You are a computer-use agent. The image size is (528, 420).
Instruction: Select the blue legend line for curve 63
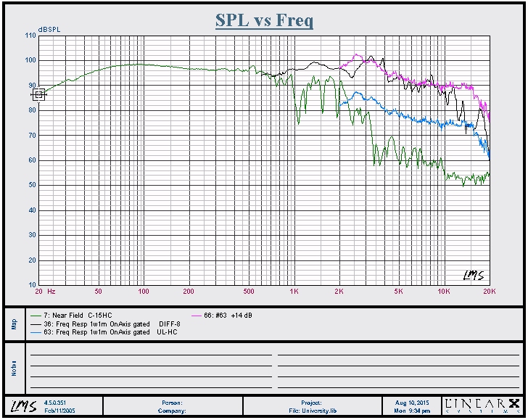(37, 332)
